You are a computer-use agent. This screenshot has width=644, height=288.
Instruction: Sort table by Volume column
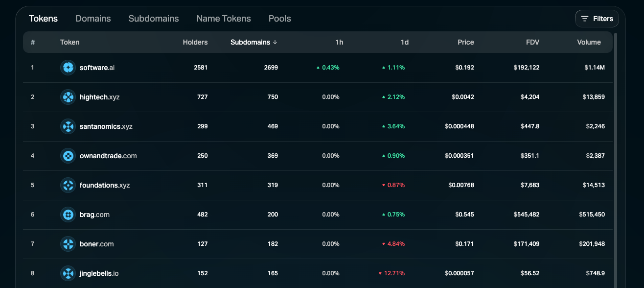(x=589, y=42)
